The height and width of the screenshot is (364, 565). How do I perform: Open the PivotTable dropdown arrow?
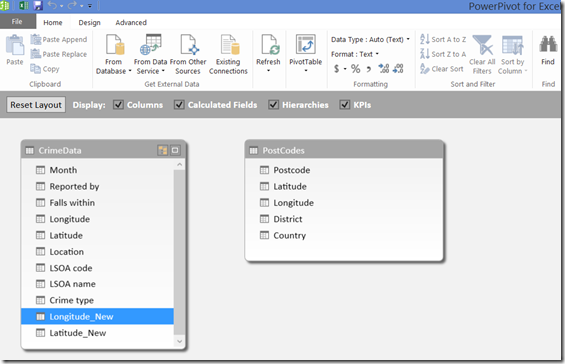pyautogui.click(x=306, y=71)
